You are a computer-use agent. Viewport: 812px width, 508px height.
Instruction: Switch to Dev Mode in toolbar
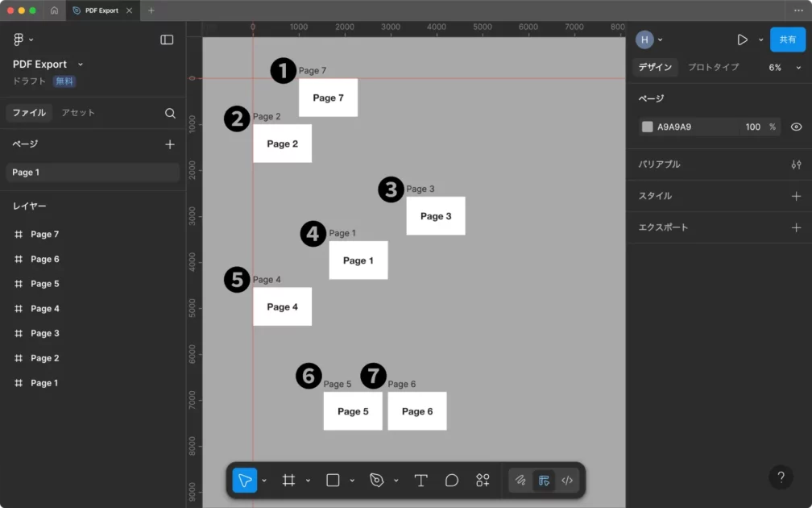point(567,481)
